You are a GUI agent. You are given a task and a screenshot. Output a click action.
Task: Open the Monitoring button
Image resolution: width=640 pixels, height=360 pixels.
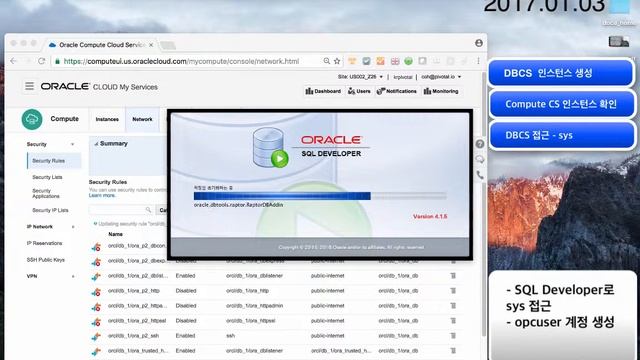point(441,91)
